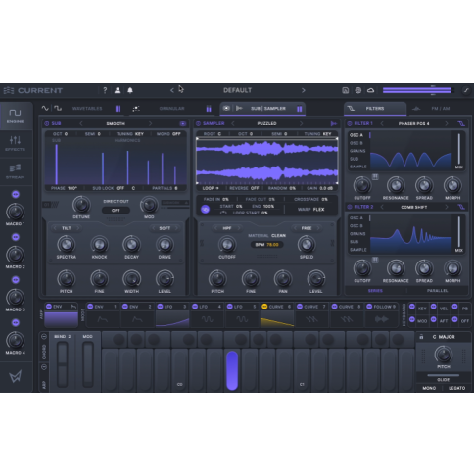Click the BPM 78.00 field

pyautogui.click(x=266, y=245)
